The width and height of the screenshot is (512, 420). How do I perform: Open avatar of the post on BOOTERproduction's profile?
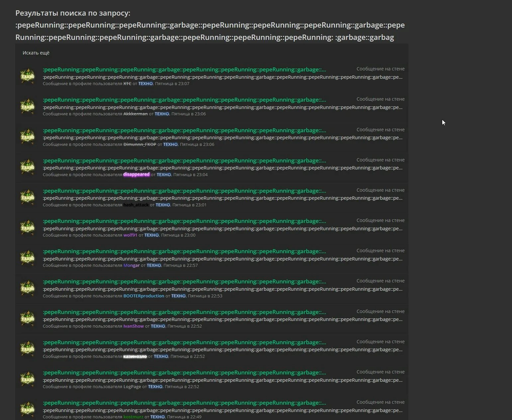tap(28, 288)
